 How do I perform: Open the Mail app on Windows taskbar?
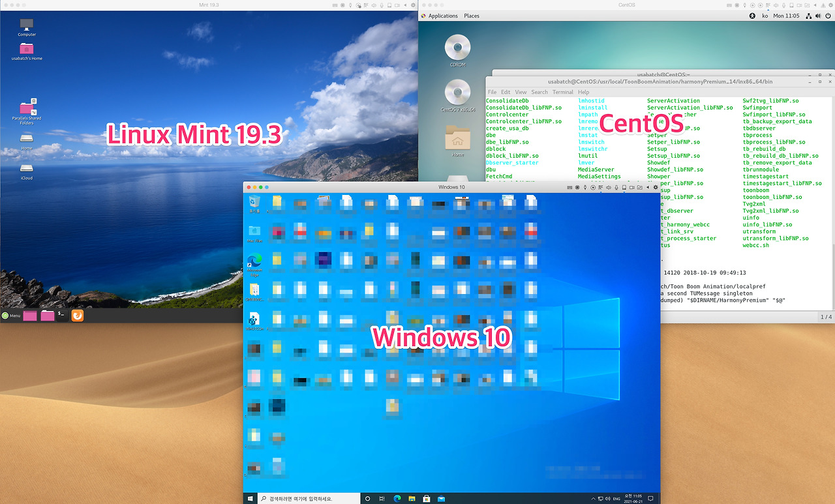click(442, 498)
